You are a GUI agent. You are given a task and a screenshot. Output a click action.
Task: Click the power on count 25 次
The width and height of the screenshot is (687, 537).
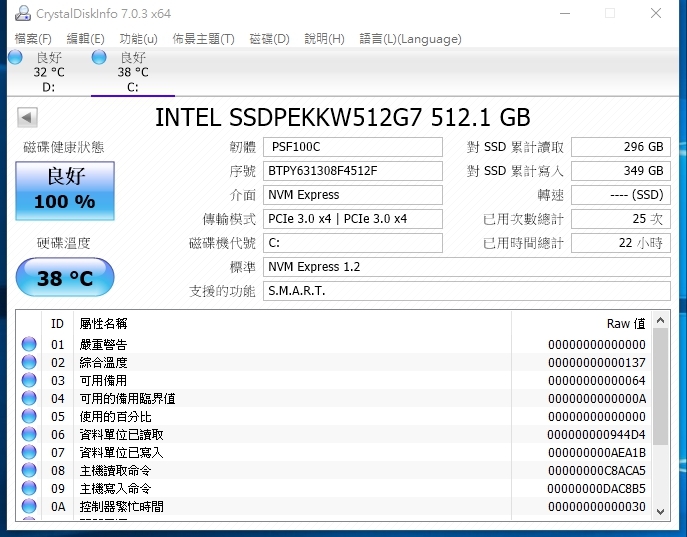tap(621, 219)
